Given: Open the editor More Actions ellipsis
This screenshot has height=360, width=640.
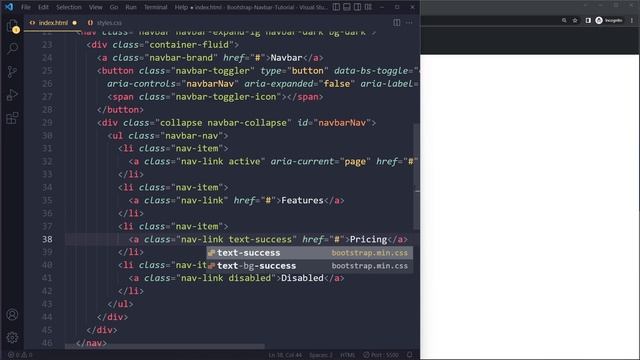Looking at the screenshot, I should click(x=409, y=22).
